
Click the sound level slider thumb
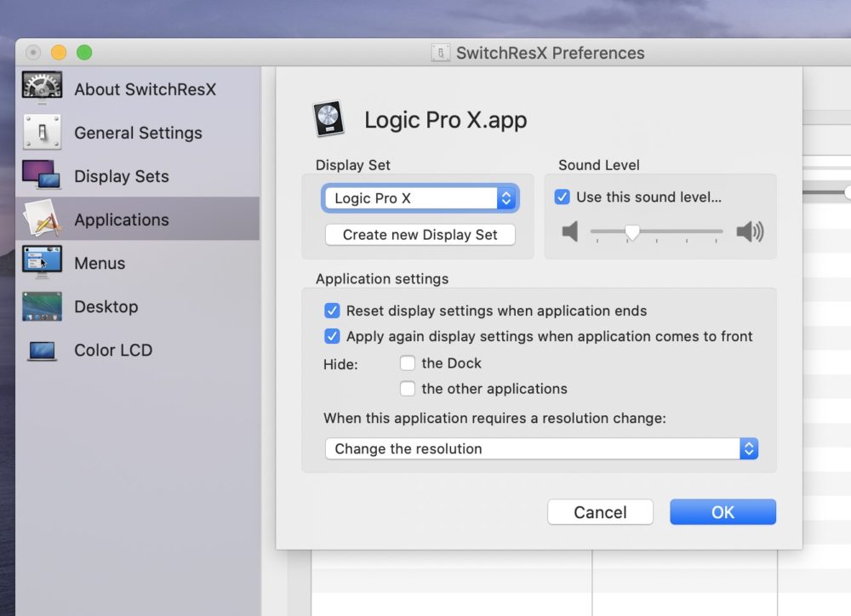pyautogui.click(x=631, y=231)
